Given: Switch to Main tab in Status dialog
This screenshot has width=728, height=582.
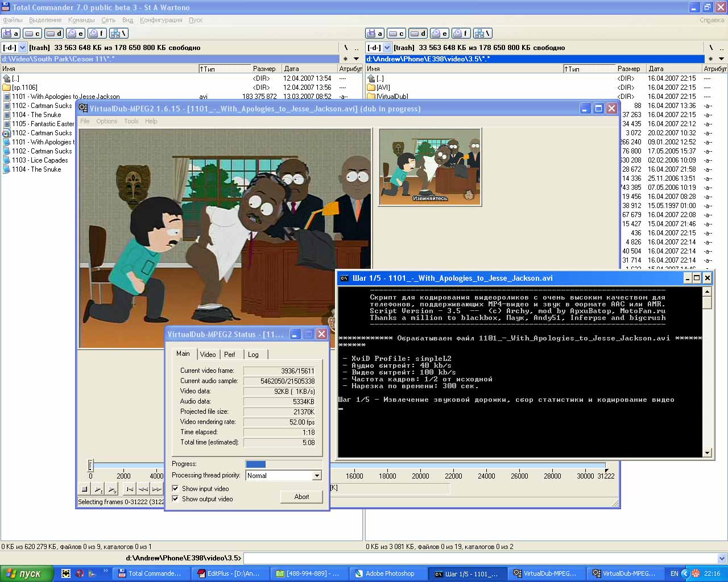Looking at the screenshot, I should [x=183, y=354].
